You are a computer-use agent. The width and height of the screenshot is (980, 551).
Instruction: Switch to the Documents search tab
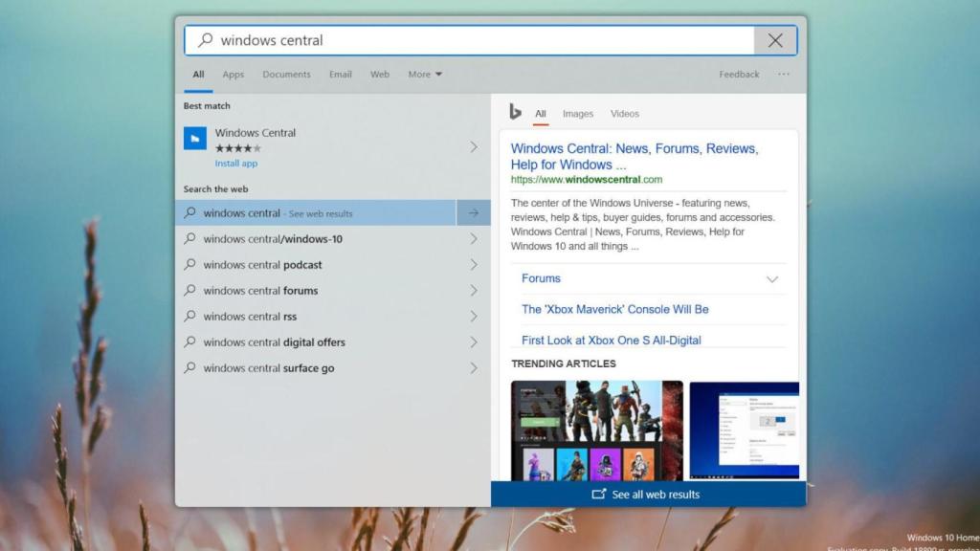(286, 74)
